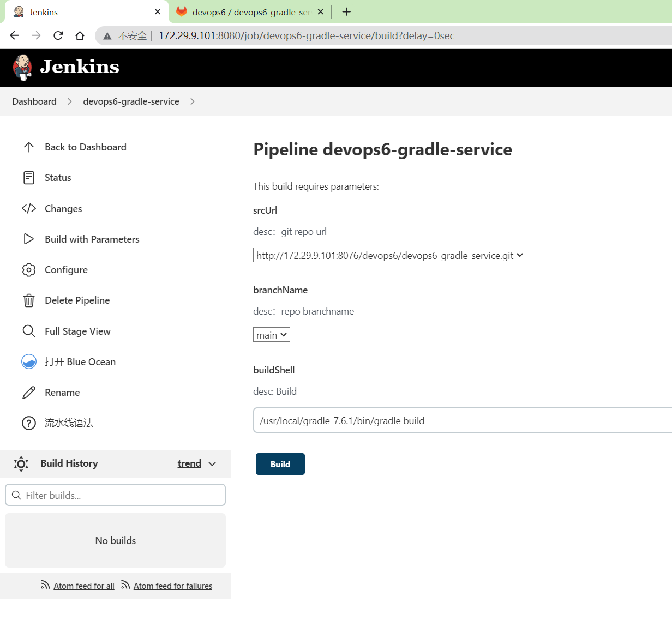Open the trend link in Build History
This screenshot has height=633, width=672.
[189, 463]
